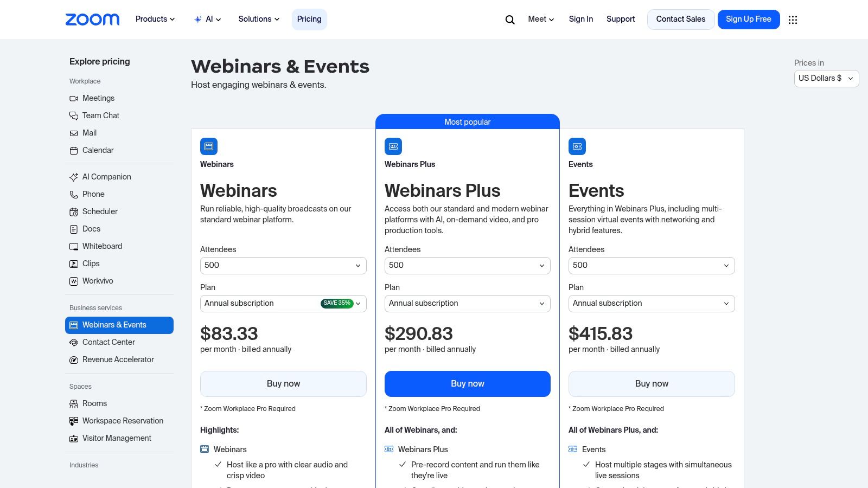
Task: Switch Events plan to a different subscription
Action: coord(651,303)
